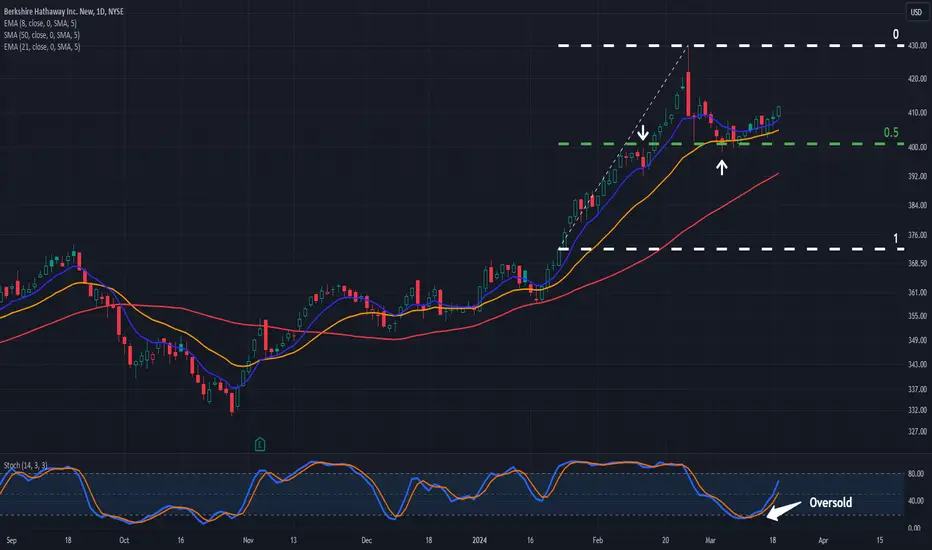Click the 15 date label after Apr

(x=880, y=540)
